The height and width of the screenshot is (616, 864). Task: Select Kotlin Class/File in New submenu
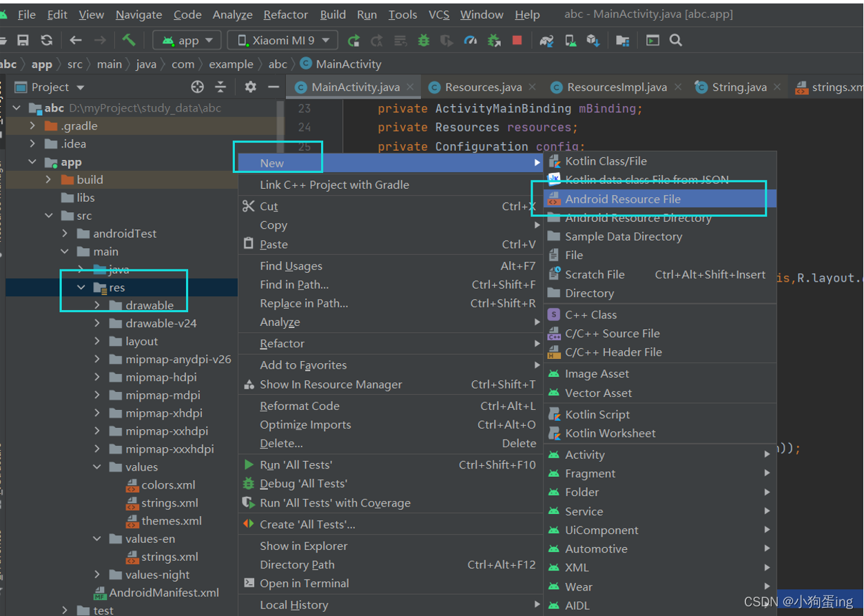point(660,161)
